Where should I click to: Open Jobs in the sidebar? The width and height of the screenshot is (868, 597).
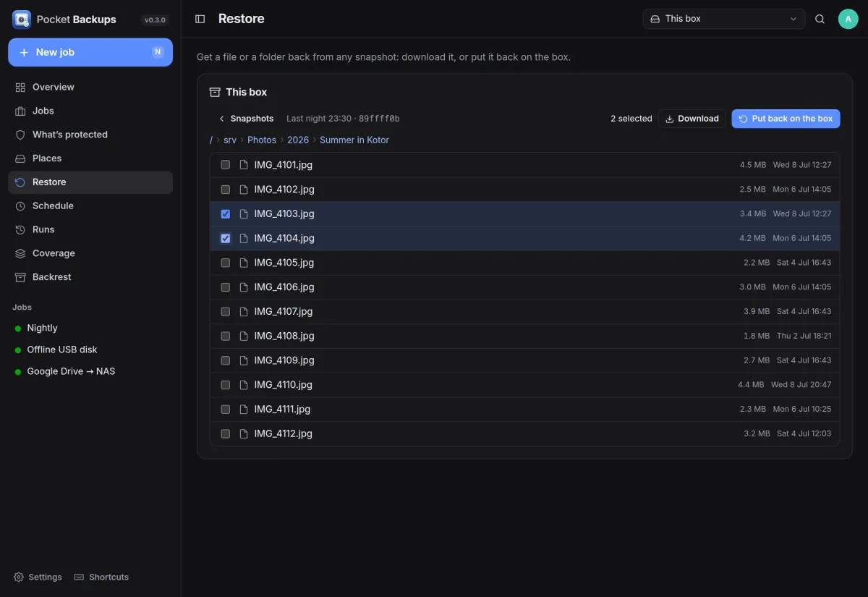click(x=90, y=111)
